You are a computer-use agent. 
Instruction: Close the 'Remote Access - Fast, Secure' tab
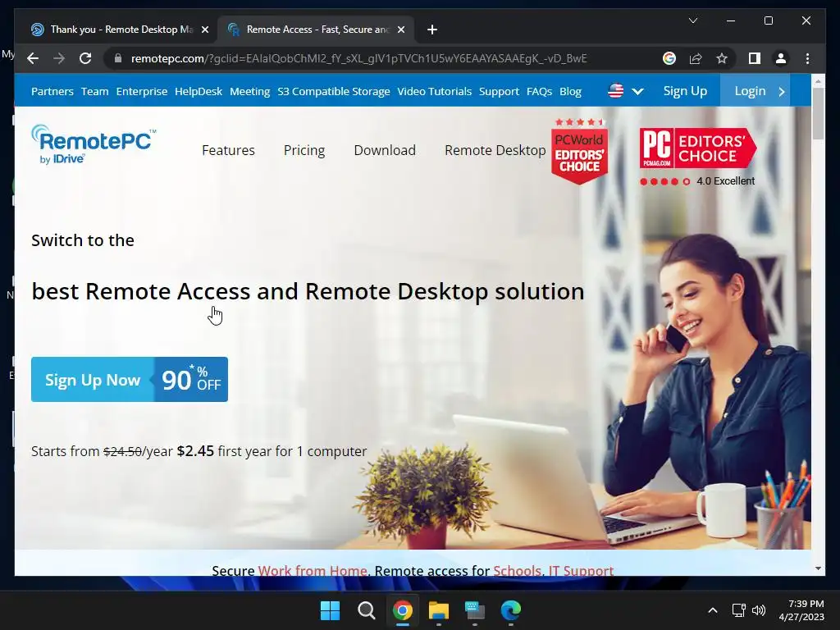[x=400, y=30]
